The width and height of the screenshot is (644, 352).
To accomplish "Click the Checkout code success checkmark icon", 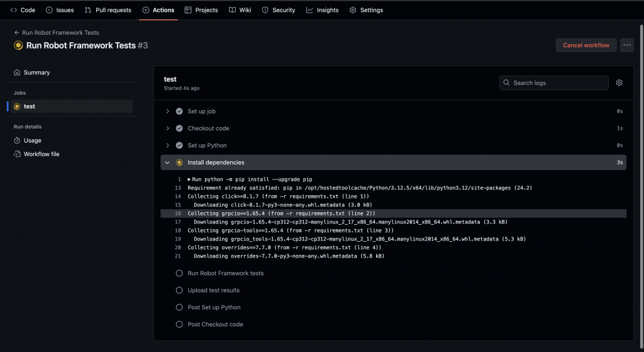I will click(x=179, y=128).
